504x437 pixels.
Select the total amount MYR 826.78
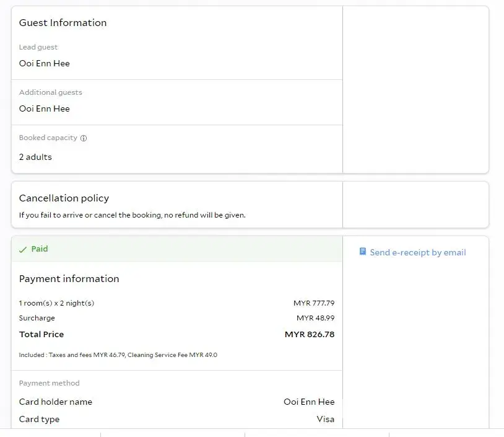tap(310, 334)
